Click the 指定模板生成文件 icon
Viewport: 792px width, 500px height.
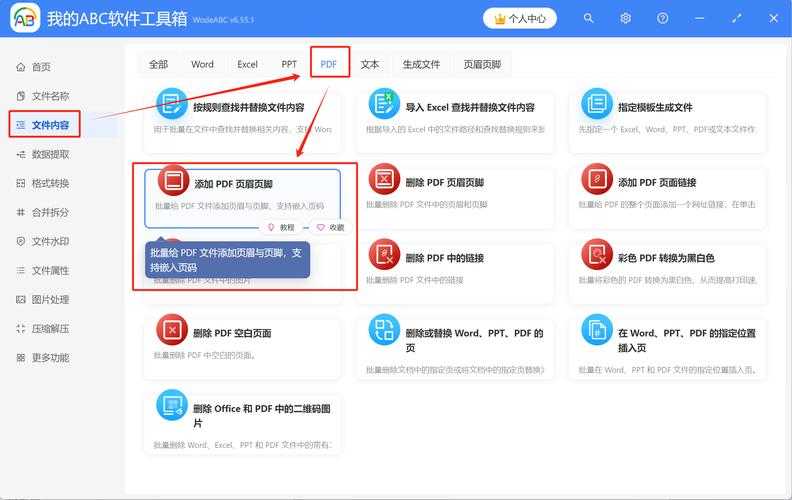(x=597, y=104)
